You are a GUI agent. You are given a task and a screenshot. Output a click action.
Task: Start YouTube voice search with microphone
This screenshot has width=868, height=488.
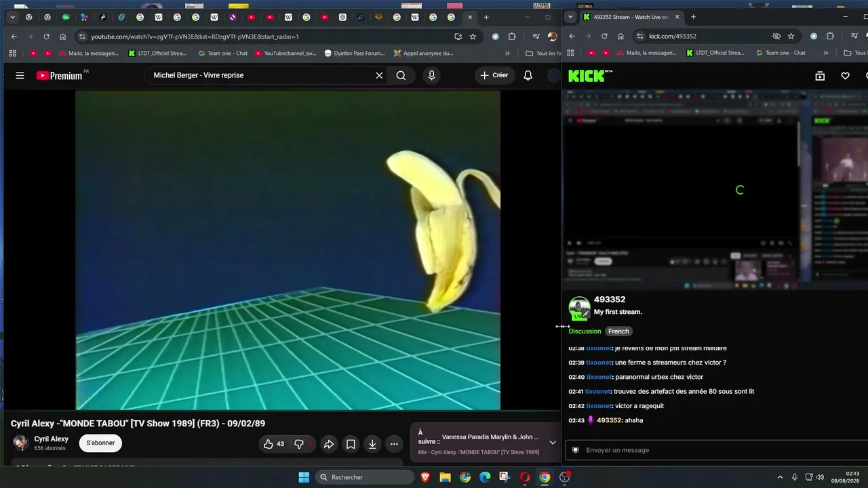(431, 75)
